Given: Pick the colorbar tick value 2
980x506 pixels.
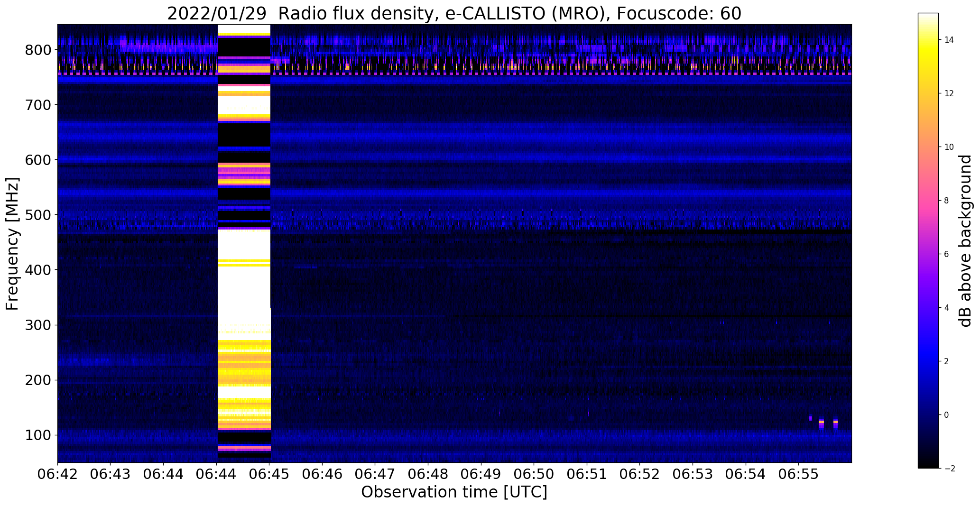Looking at the screenshot, I should coord(946,361).
